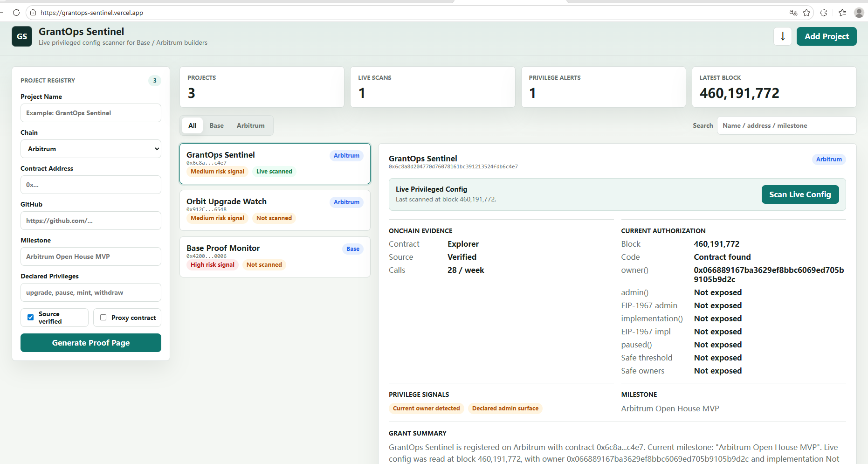Toggle the Source verified checkbox
This screenshot has height=464, width=868.
[30, 318]
